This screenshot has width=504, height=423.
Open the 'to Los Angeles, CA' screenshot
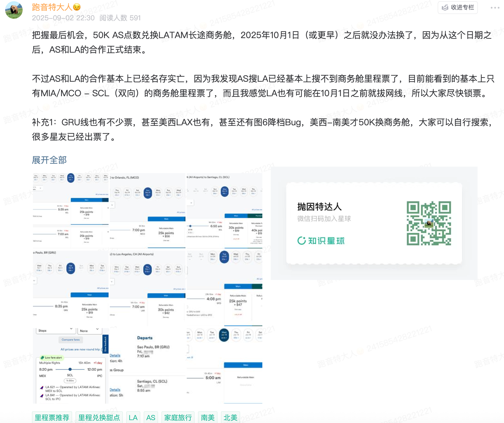tap(148, 288)
